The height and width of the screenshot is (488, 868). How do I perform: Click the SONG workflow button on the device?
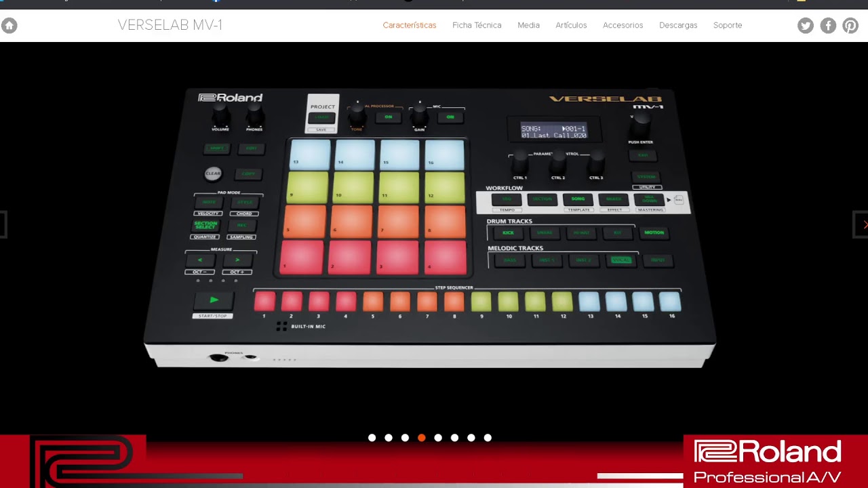(x=578, y=199)
